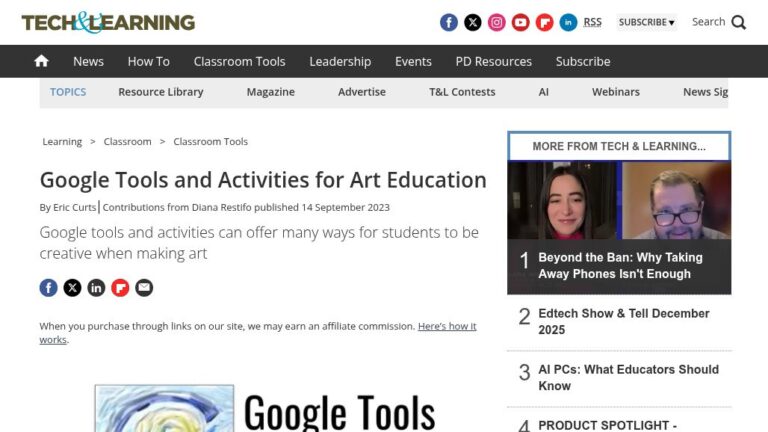Click the search magnifier icon
768x432 pixels.
point(739,23)
